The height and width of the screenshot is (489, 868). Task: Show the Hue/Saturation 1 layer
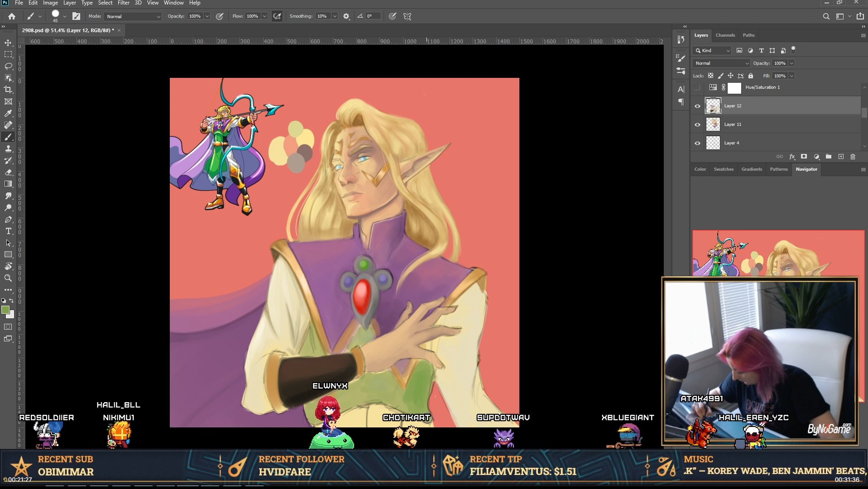(x=697, y=87)
